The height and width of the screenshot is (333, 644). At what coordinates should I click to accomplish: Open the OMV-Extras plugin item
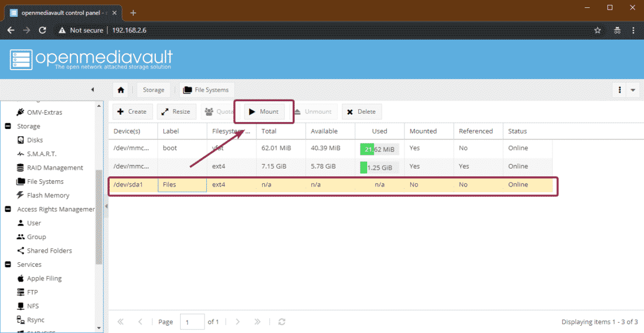point(39,113)
